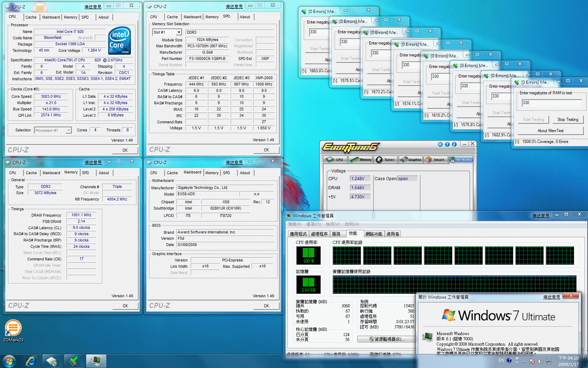Click the Action Center flag tray icon
The width and height of the screenshot is (588, 368).
[532, 361]
